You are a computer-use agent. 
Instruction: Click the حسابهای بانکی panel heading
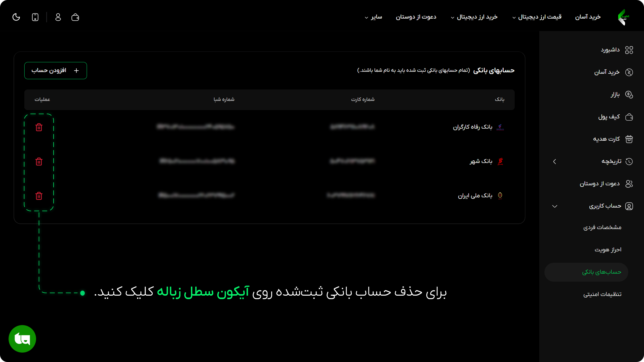[494, 70]
